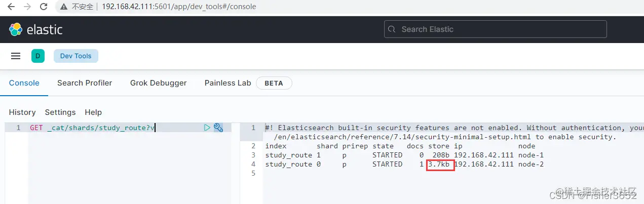Click the GET _cat/shards request line
Viewport: 644px width, 204px height.
click(x=92, y=128)
